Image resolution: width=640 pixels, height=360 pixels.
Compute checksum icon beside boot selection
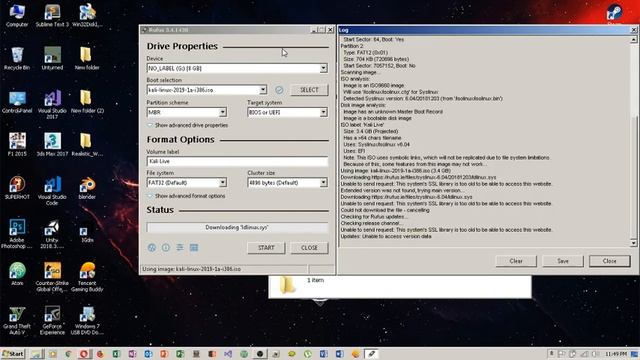279,90
